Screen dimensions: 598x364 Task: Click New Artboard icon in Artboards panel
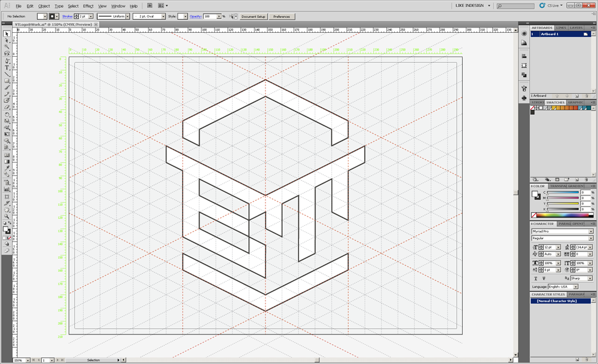(577, 96)
